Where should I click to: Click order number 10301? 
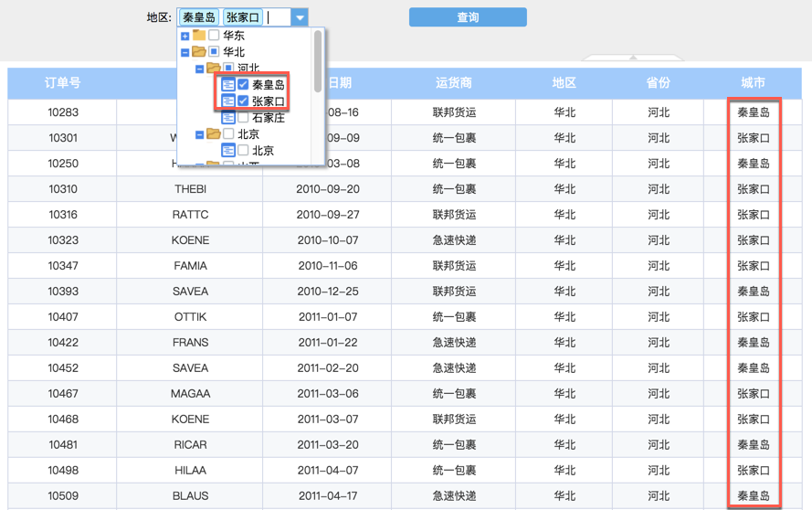coord(63,138)
